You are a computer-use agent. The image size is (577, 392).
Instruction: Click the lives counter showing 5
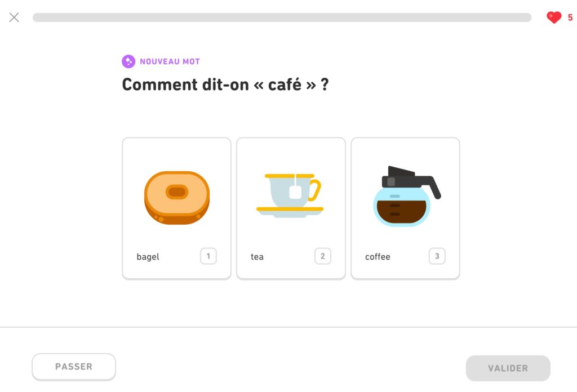coord(570,17)
